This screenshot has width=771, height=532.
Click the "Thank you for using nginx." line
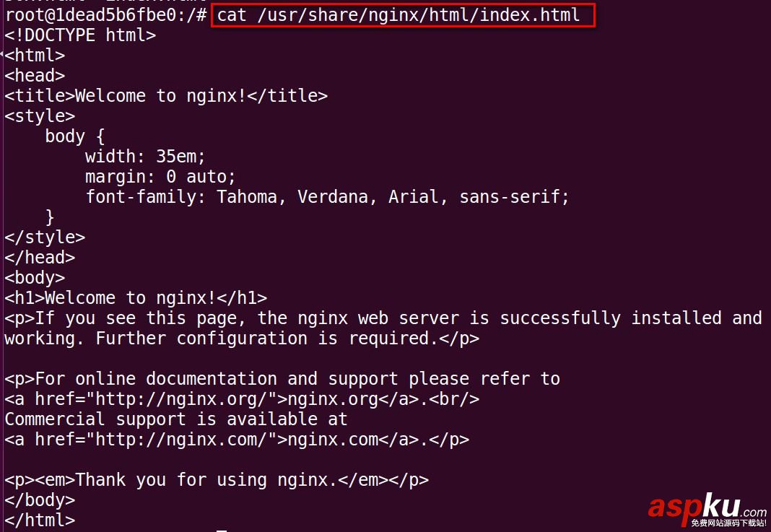pyautogui.click(x=217, y=479)
